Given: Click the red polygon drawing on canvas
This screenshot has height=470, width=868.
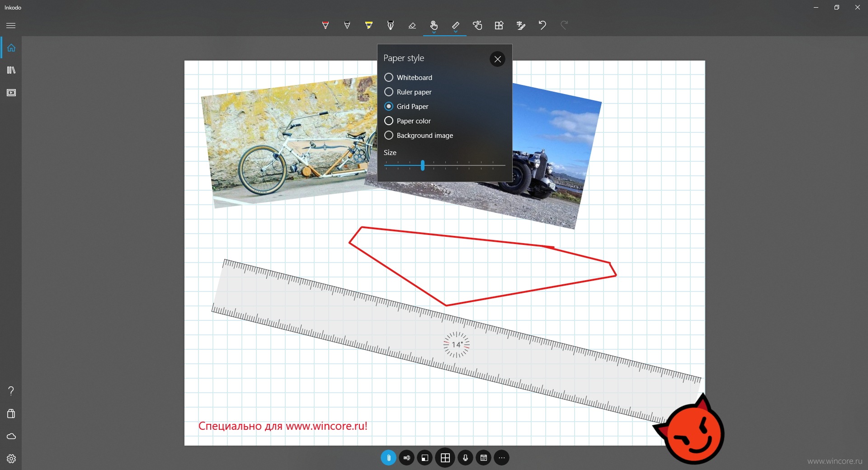Looking at the screenshot, I should [482, 266].
